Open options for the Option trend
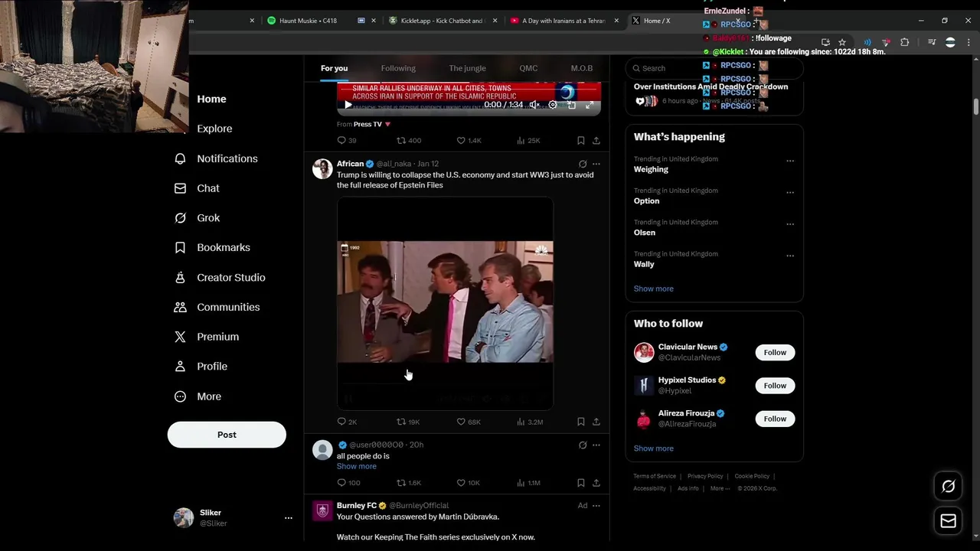Screen dimensions: 980x551 point(790,192)
